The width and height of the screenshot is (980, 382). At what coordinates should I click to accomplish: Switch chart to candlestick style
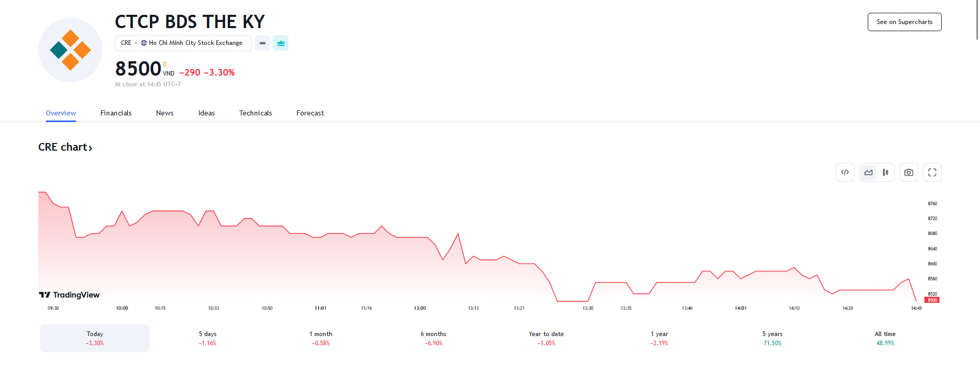pos(886,173)
